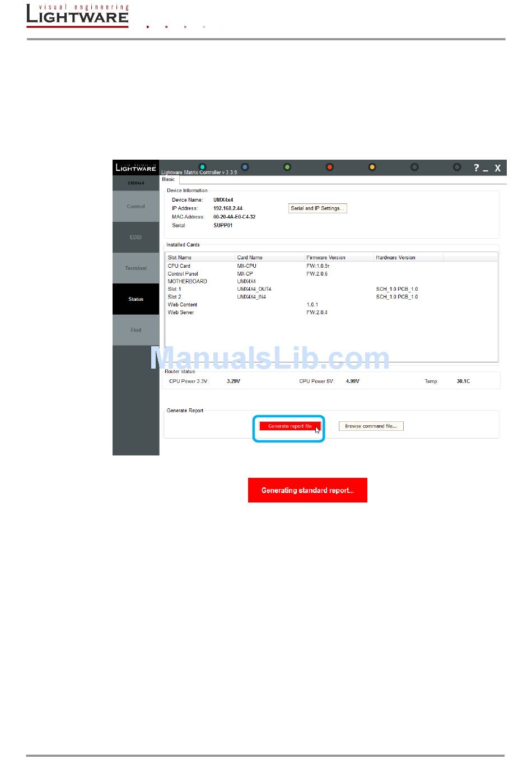Click Web Content firmware version 1.0.1
This screenshot has width=532, height=777.
[x=312, y=305]
